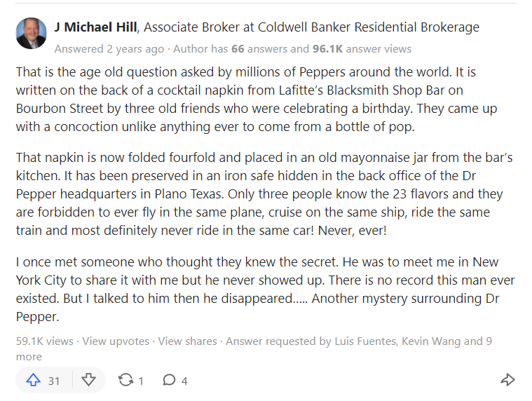Click the share arrow icon at bottom right

pos(508,380)
